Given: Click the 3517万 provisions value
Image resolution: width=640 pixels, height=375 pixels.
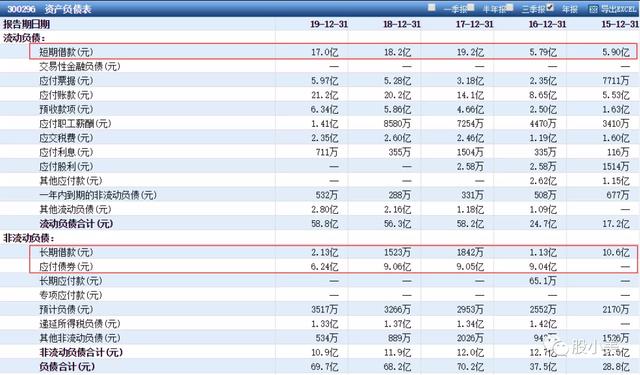Looking at the screenshot, I should [325, 309].
